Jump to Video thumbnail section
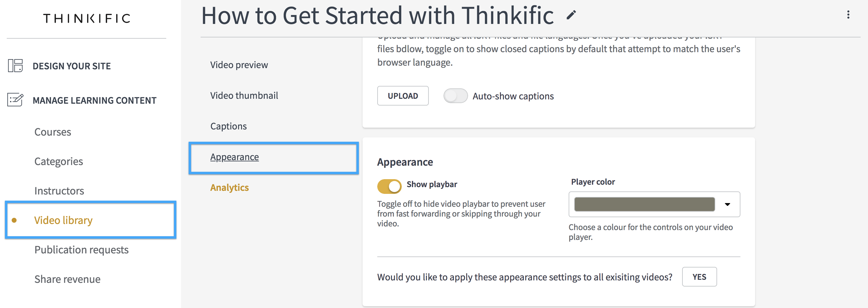 [x=244, y=95]
